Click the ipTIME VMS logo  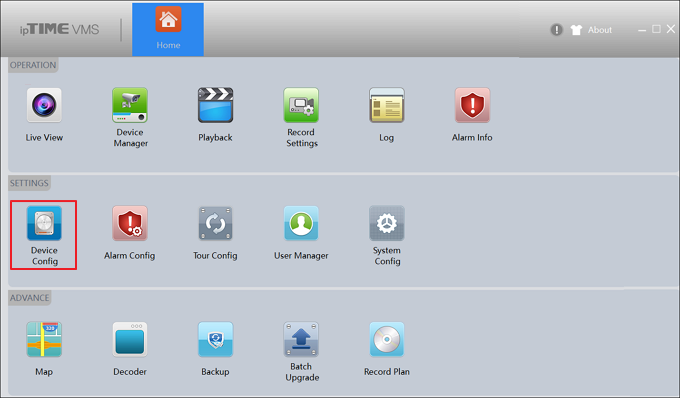(x=59, y=29)
